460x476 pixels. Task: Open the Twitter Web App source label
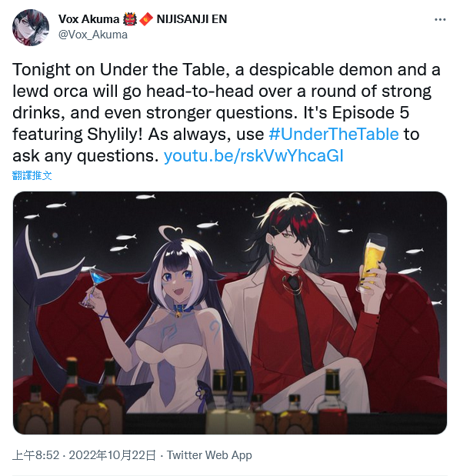tap(209, 455)
